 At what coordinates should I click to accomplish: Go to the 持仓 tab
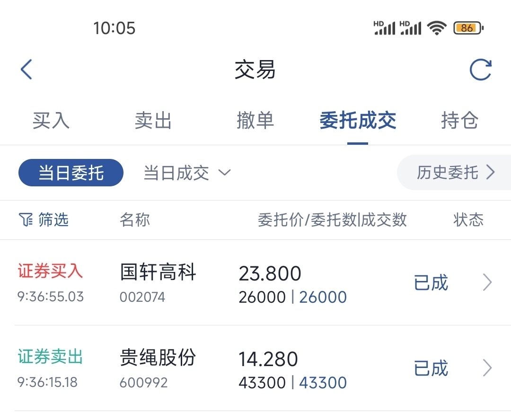pos(459,120)
